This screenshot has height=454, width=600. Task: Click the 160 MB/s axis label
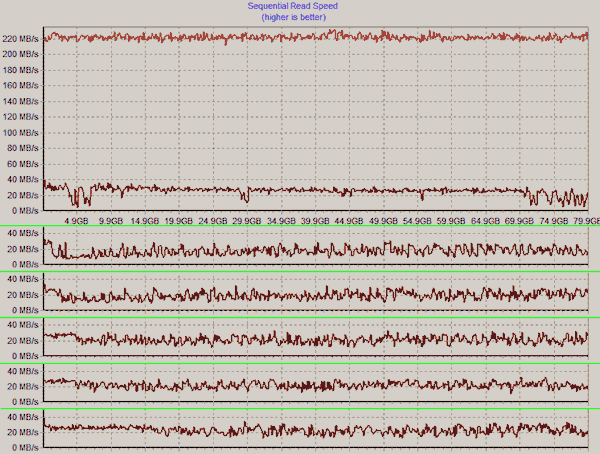click(21, 85)
